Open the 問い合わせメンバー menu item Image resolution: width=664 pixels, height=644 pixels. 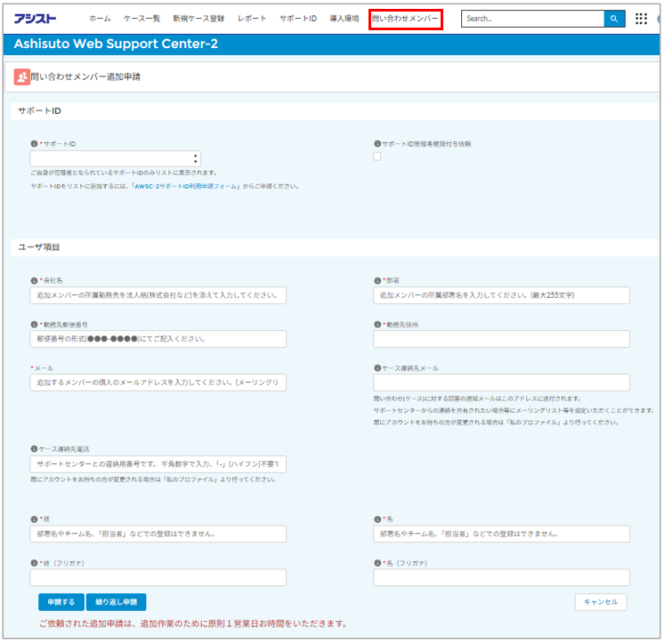pos(405,19)
